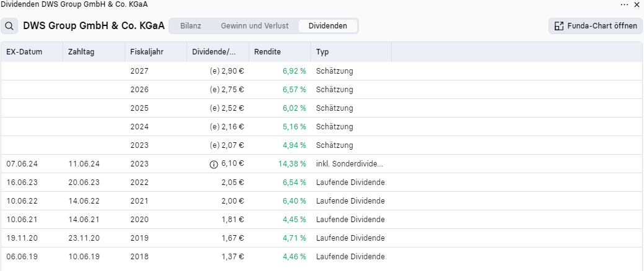Select EX-Datum 16.06.23
This screenshot has width=644, height=271.
coord(22,183)
